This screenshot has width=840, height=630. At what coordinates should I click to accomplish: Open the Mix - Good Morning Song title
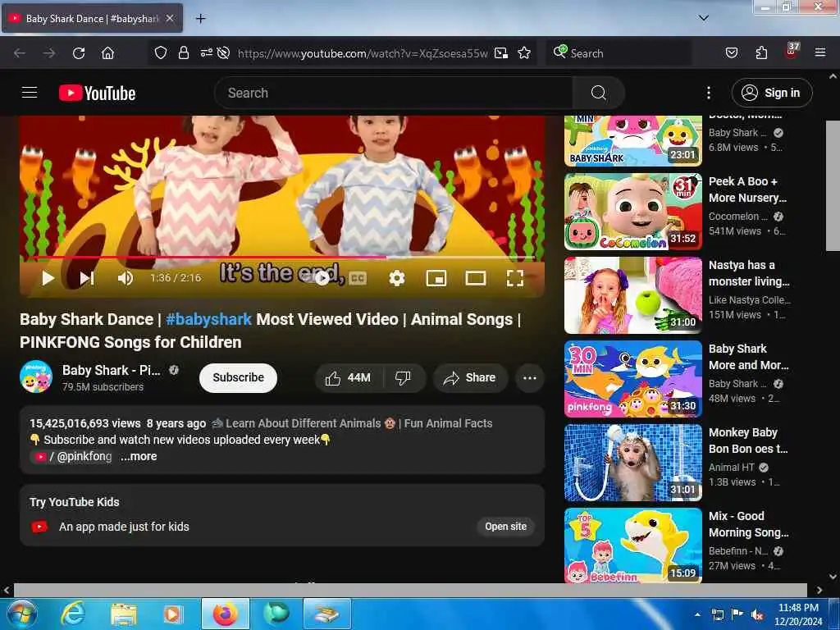pos(748,524)
